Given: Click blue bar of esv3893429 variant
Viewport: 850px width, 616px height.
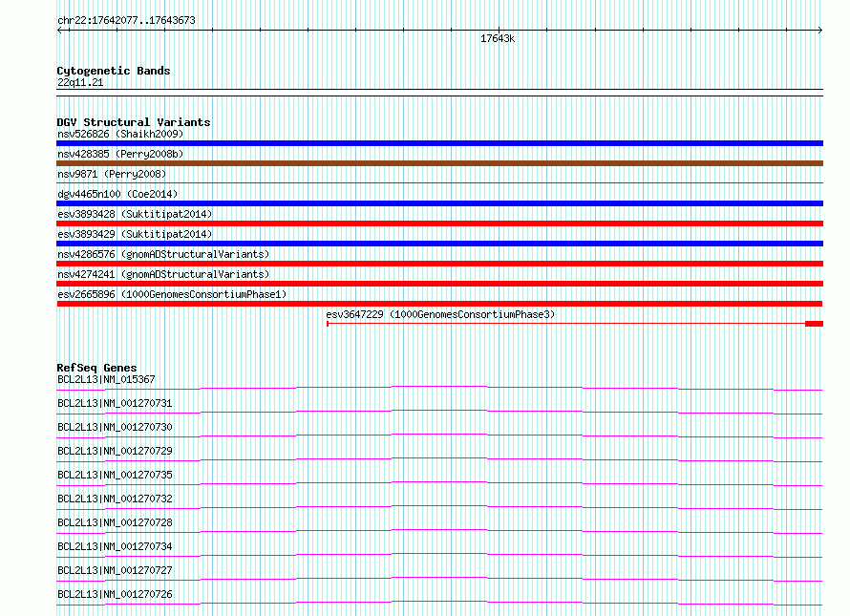Looking at the screenshot, I should (439, 244).
